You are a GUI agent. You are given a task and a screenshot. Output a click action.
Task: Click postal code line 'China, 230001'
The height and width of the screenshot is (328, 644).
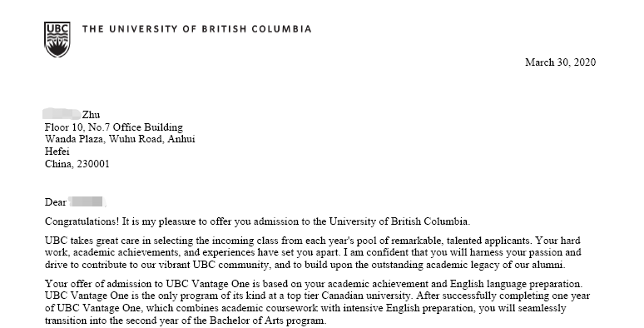click(77, 164)
